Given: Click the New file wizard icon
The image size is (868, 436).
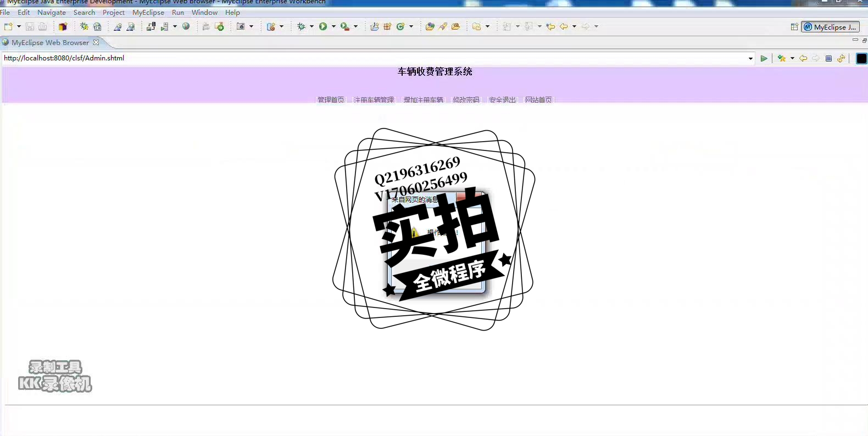Looking at the screenshot, I should tap(8, 26).
